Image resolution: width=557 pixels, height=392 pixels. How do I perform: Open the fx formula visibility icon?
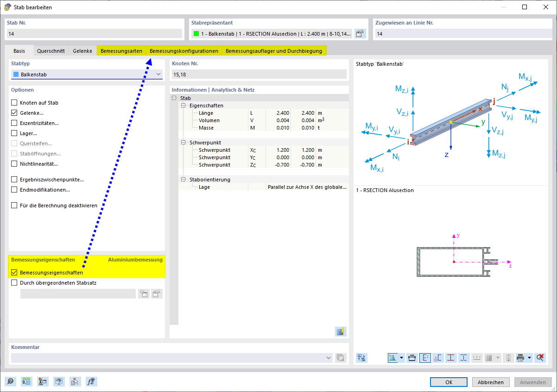click(91, 381)
